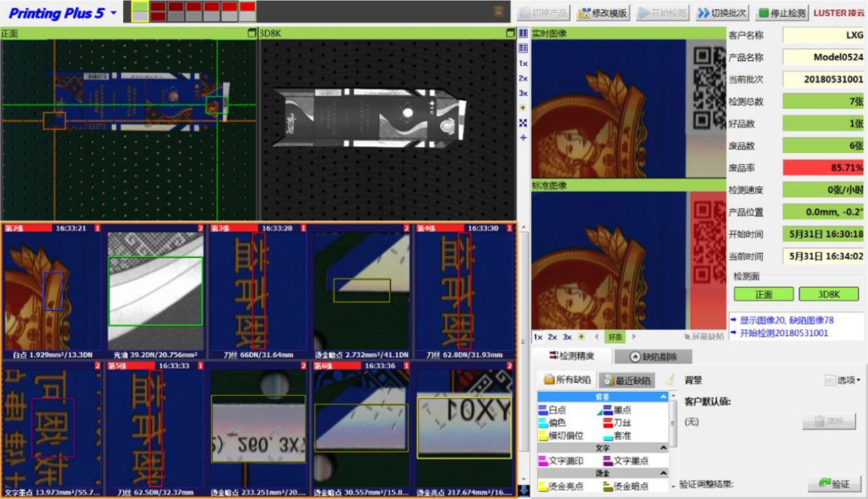868x499 pixels.
Task: Toggle the 好品 good product indicator
Action: tap(615, 337)
